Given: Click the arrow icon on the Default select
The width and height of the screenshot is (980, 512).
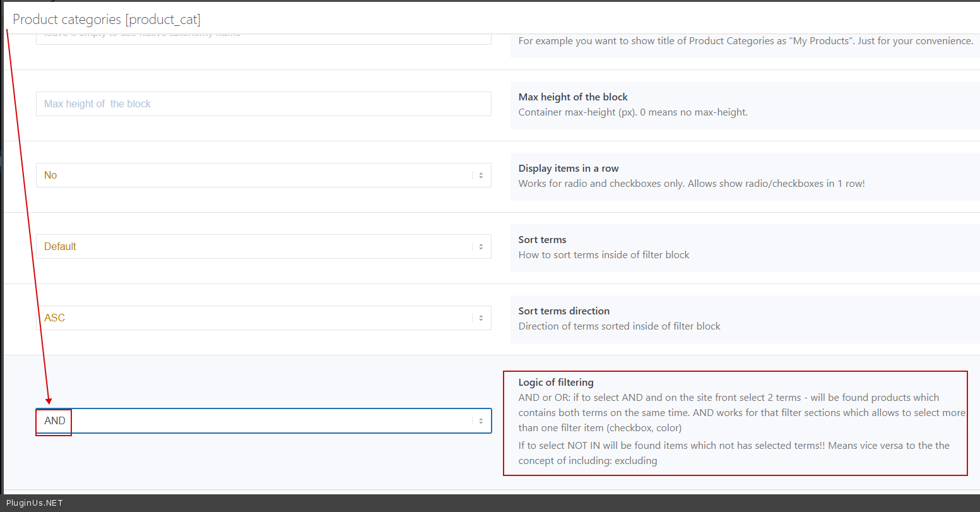Looking at the screenshot, I should tap(481, 247).
